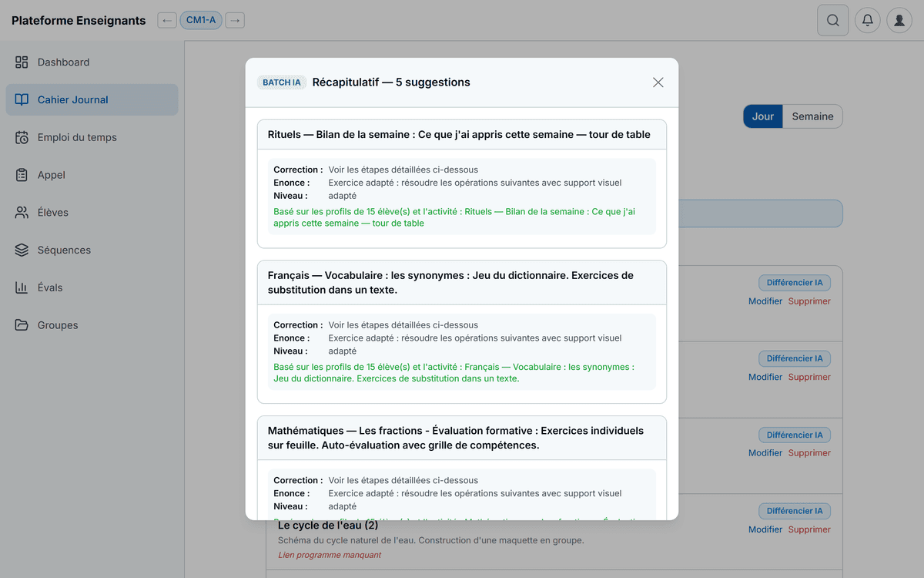The height and width of the screenshot is (578, 924).
Task: Open Cahier Journal in sidebar
Action: pyautogui.click(x=92, y=100)
